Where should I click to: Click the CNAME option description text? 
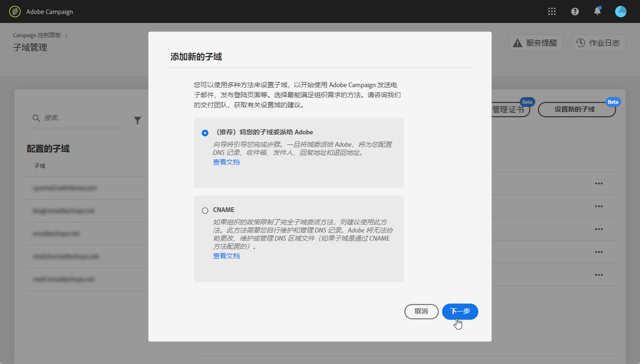tap(303, 234)
